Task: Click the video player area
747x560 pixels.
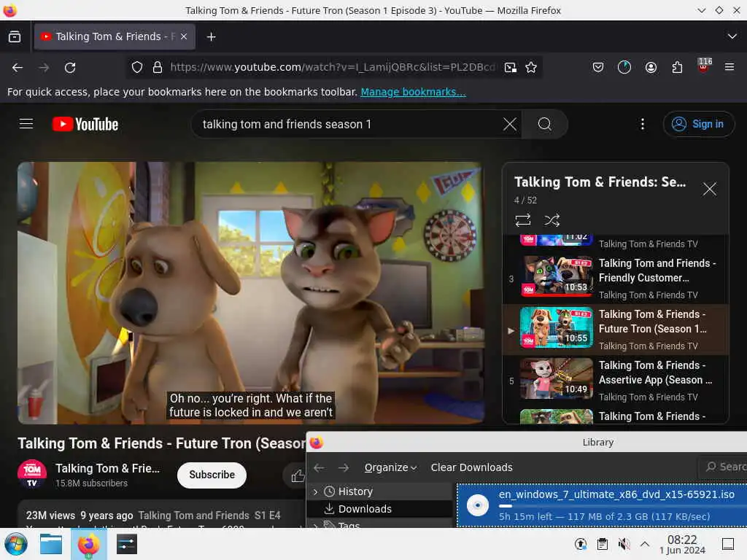Action: coord(251,293)
